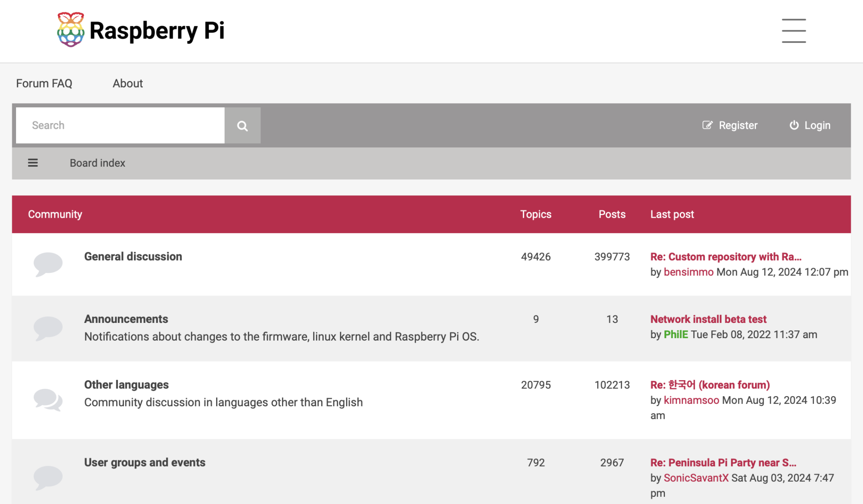The height and width of the screenshot is (504, 863).
Task: Open Network install beta test post
Action: coord(708,319)
